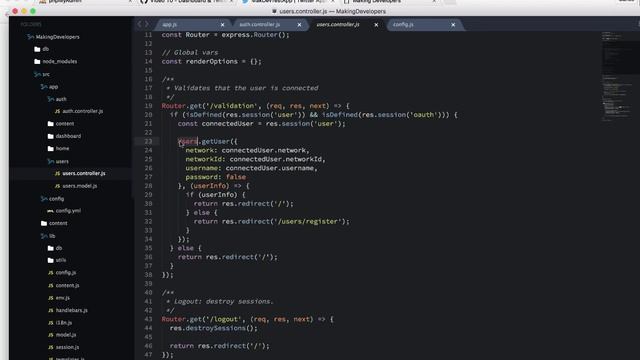Collapse the config folder
Screen dimensions: 640x360
point(53,199)
